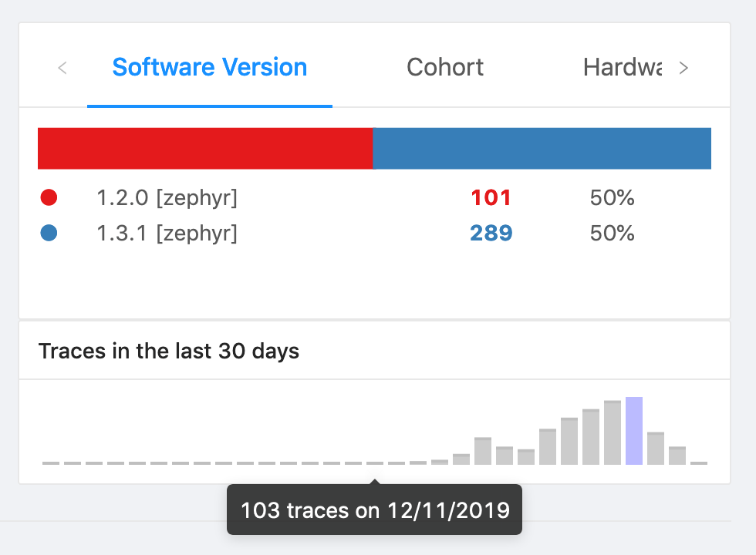Click the red 1.2.0 legend dot
756x555 pixels.
pyautogui.click(x=49, y=198)
